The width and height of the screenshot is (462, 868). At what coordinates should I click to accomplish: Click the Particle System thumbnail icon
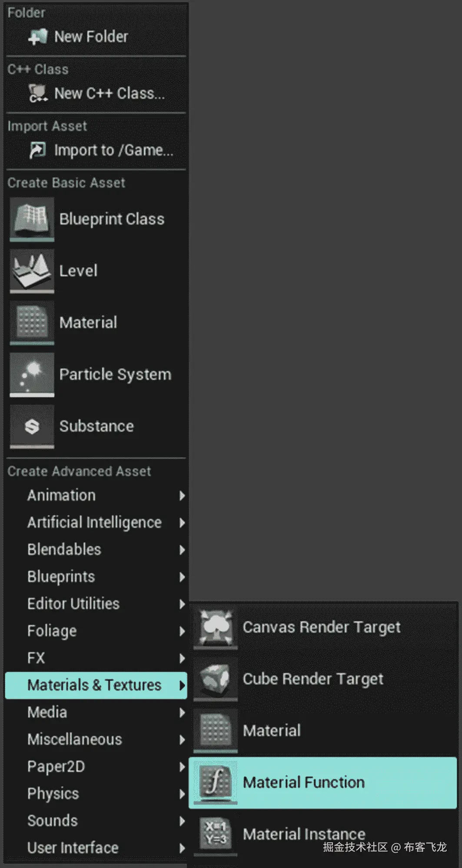click(x=32, y=374)
